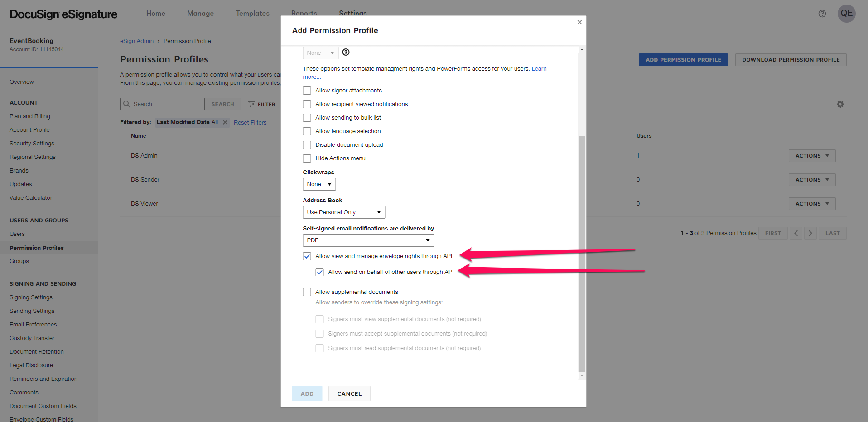Click the dialog scrollbar down arrow
This screenshot has height=422, width=868.
point(582,376)
